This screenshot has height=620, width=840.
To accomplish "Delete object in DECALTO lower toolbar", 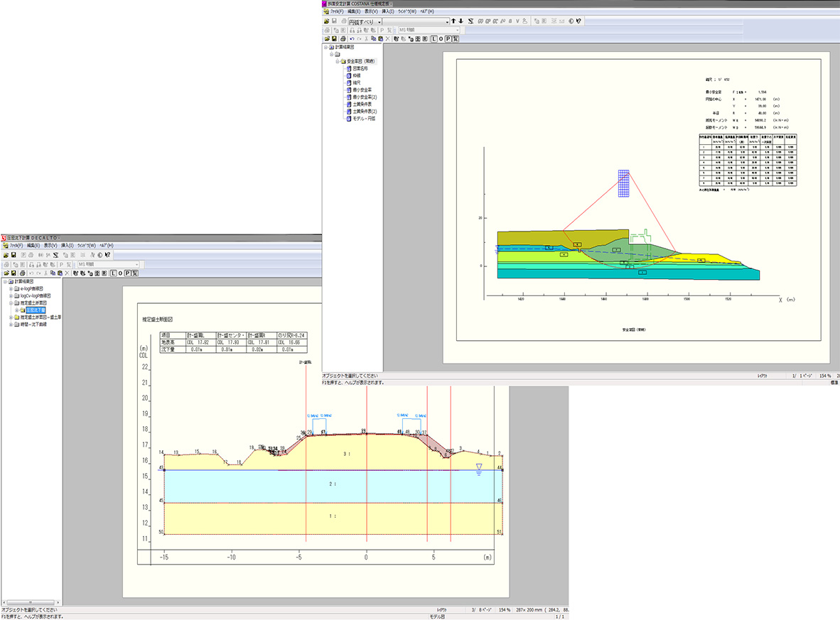I will click(x=67, y=273).
